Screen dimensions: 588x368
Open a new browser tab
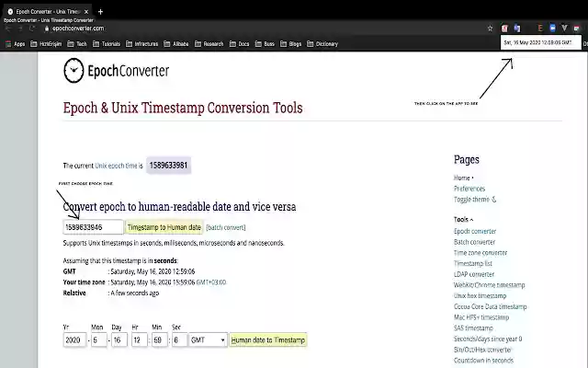click(100, 12)
